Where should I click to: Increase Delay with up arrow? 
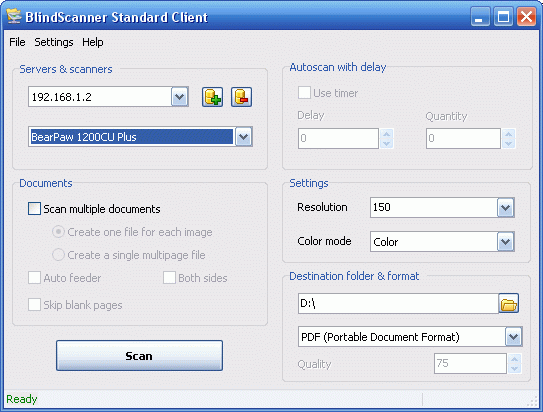click(387, 134)
